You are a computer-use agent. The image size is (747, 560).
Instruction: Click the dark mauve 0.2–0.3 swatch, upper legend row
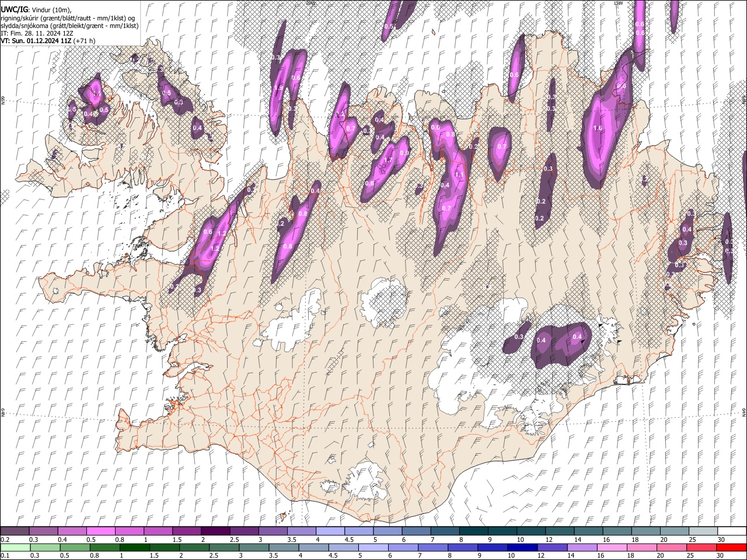15,531
